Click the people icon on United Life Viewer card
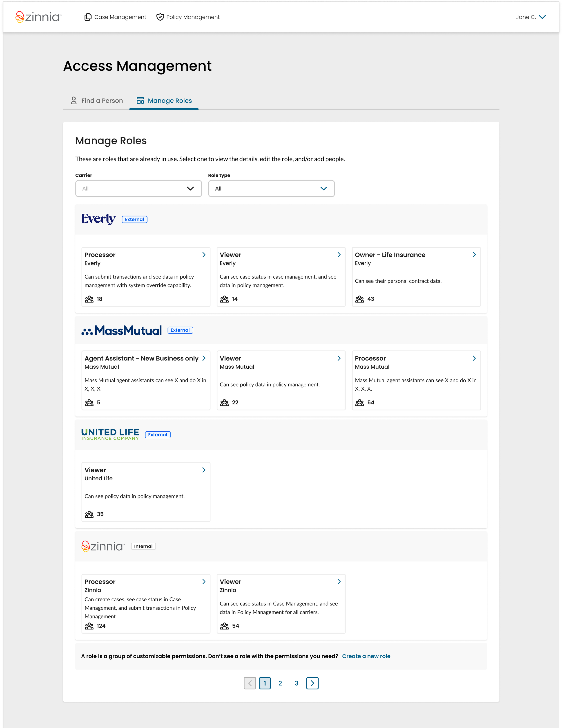Image resolution: width=562 pixels, height=728 pixels. coord(89,514)
